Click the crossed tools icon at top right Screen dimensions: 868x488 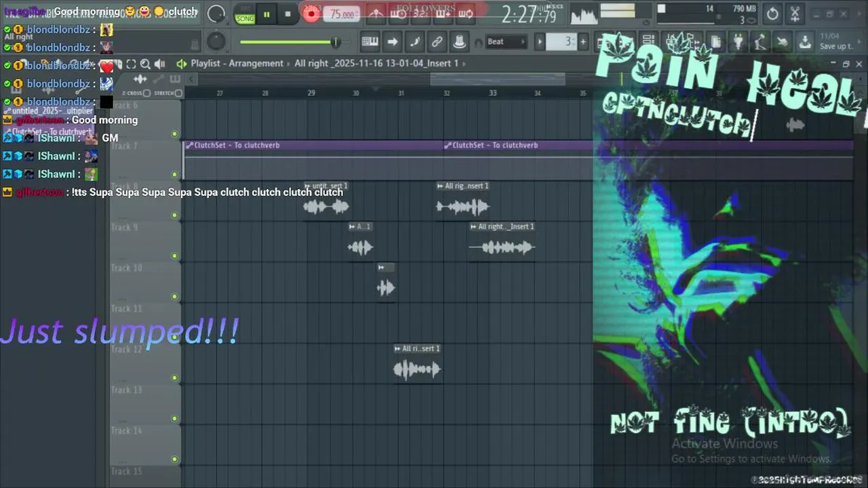coord(795,14)
